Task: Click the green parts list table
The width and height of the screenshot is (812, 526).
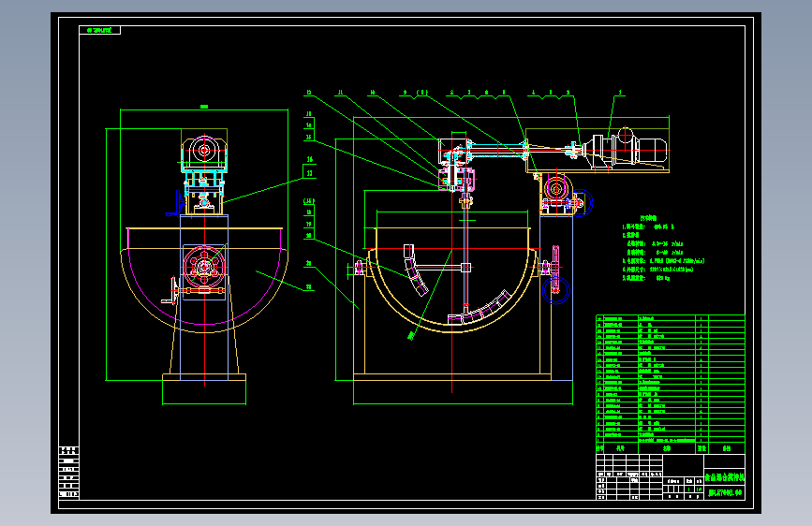Action: (670, 384)
